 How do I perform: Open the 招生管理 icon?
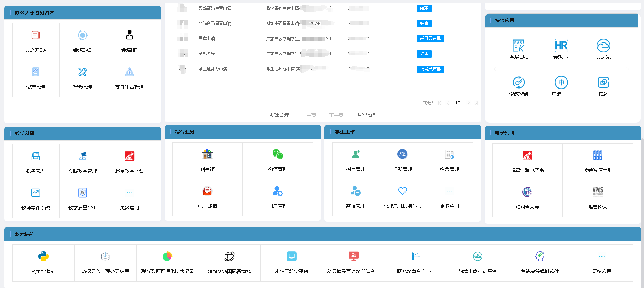pos(356,155)
